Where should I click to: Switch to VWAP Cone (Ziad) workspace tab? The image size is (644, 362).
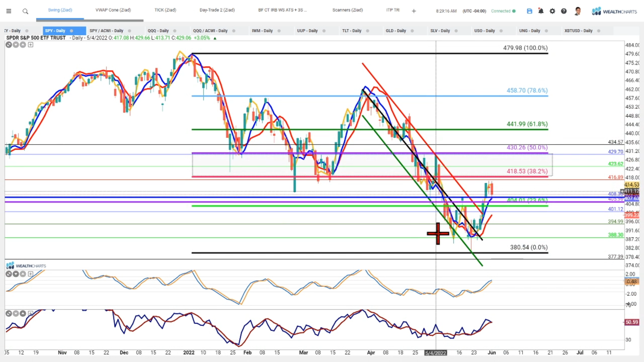pyautogui.click(x=113, y=10)
